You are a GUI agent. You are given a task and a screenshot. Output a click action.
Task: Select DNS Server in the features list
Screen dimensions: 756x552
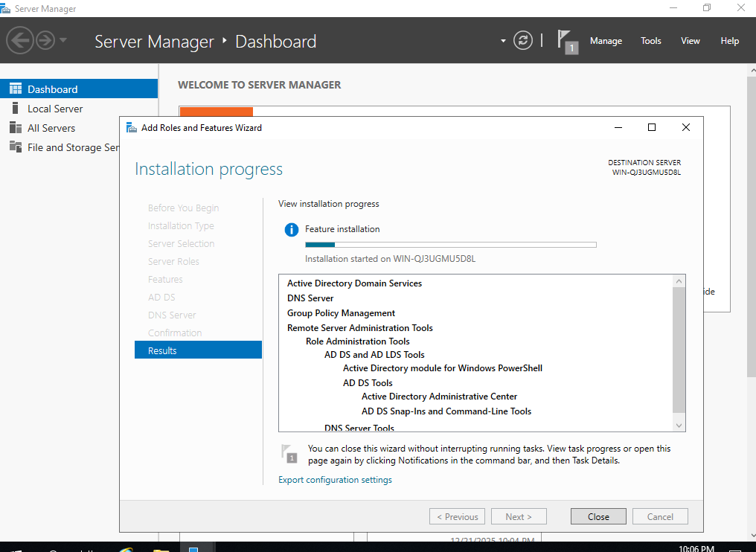point(310,298)
